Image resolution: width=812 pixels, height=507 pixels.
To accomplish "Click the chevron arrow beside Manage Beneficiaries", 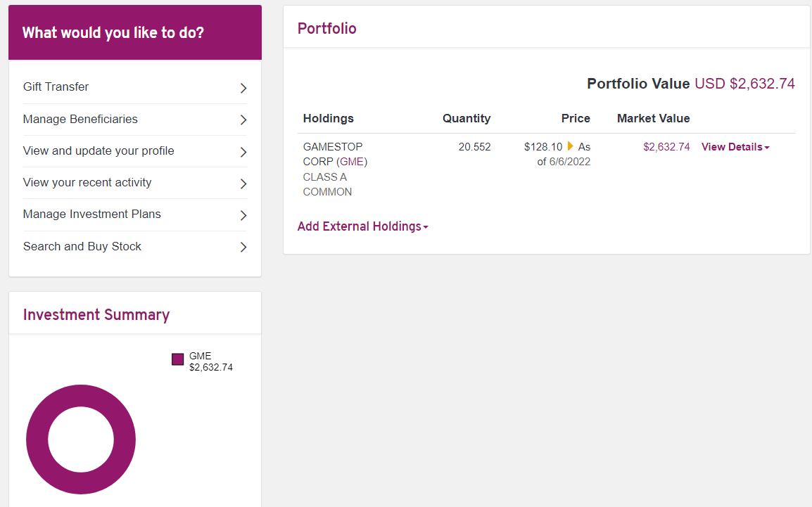I will [x=243, y=120].
